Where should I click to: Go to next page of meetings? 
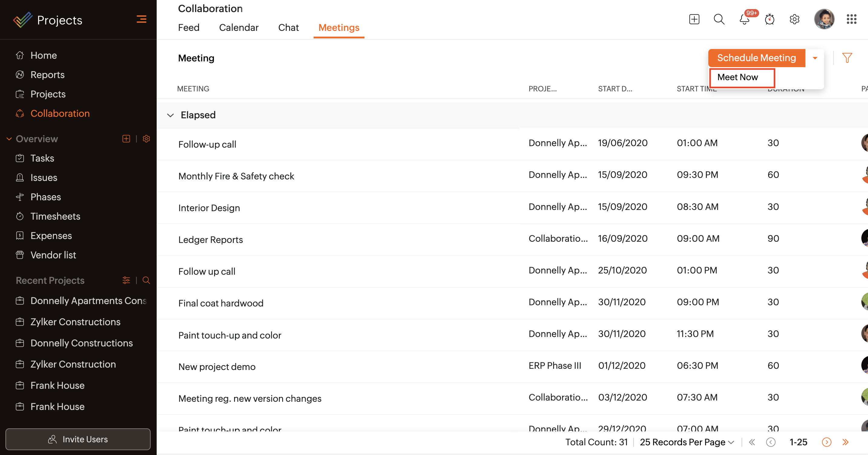tap(827, 442)
